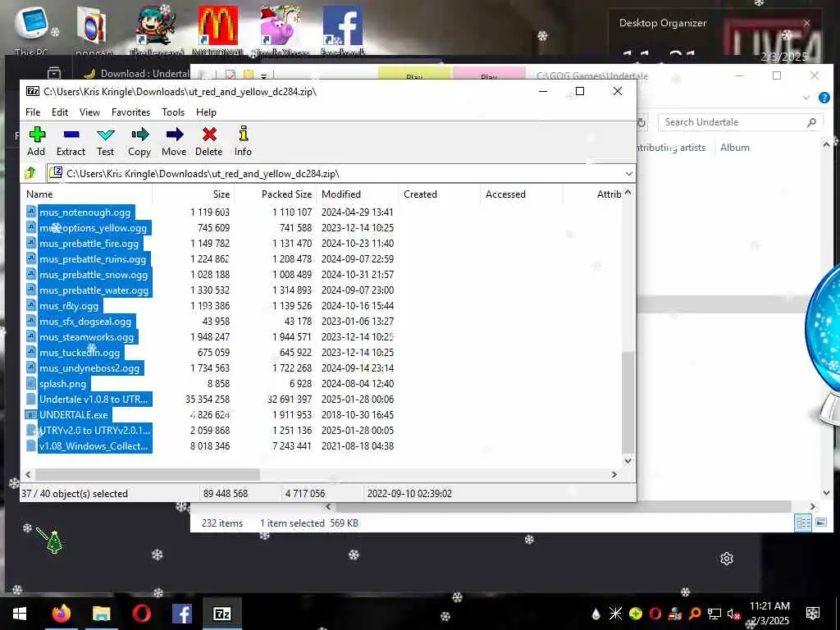Open the View menu
The height and width of the screenshot is (630, 840).
89,112
